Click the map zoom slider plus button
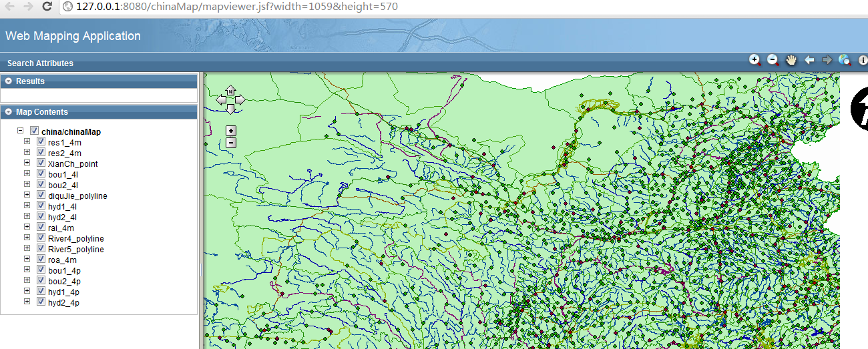This screenshot has width=868, height=349. coord(230,131)
